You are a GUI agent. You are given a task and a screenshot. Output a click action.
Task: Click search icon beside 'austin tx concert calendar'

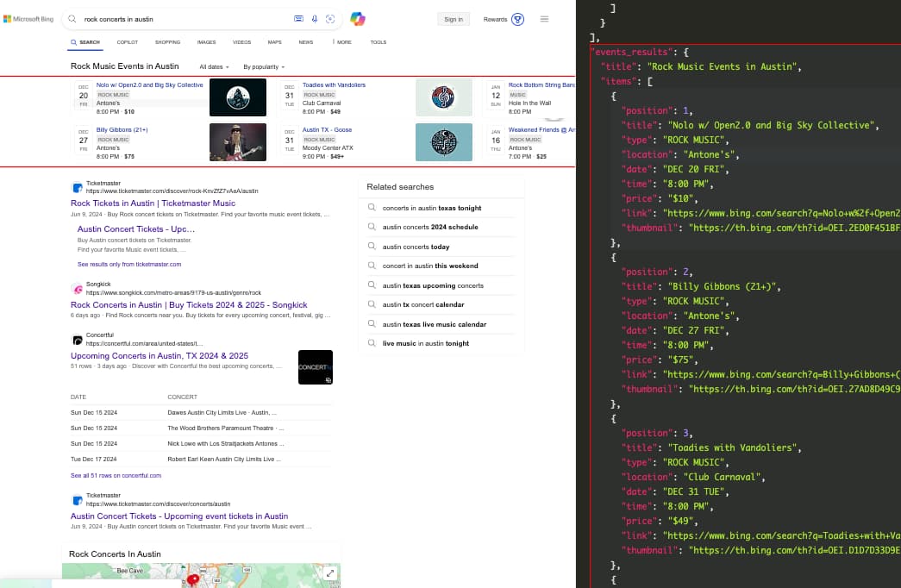(x=372, y=304)
